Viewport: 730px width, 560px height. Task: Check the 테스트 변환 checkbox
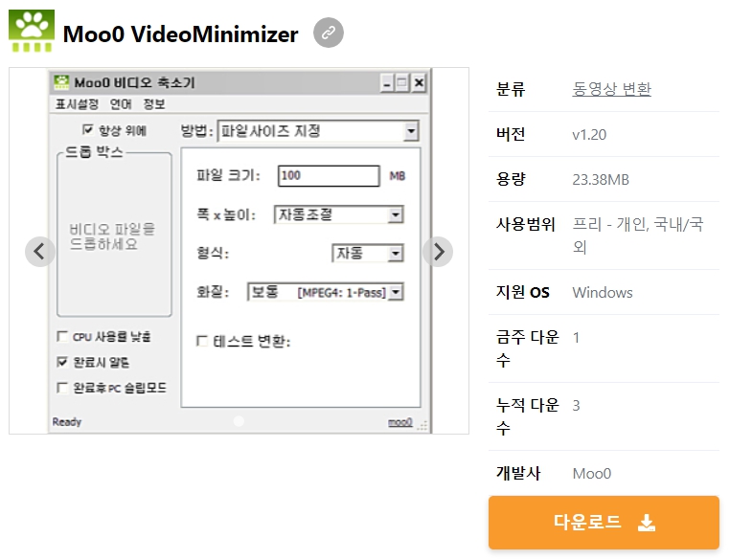click(x=202, y=341)
